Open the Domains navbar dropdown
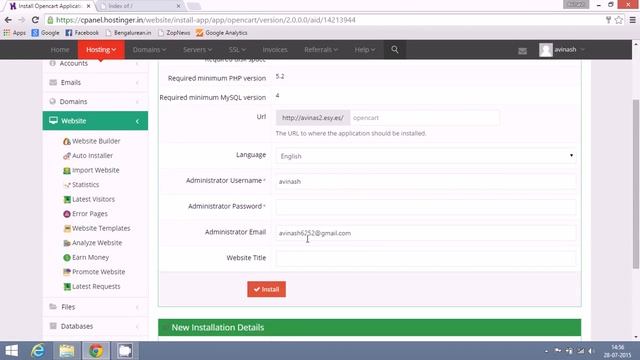 pyautogui.click(x=149, y=50)
